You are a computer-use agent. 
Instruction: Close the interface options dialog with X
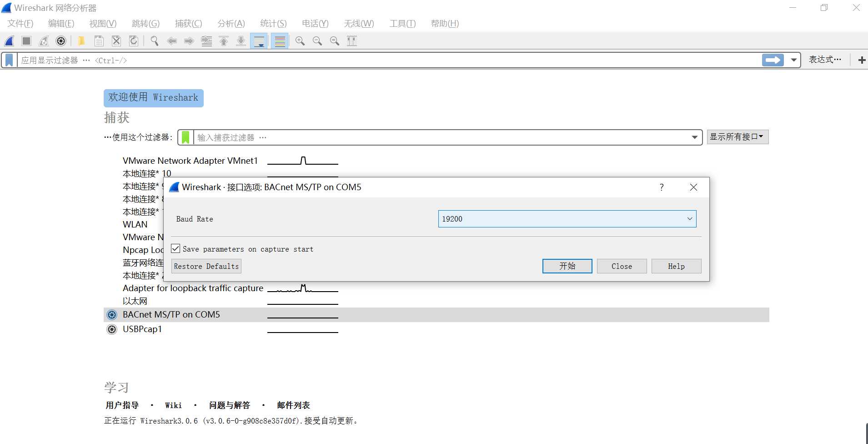pos(693,187)
